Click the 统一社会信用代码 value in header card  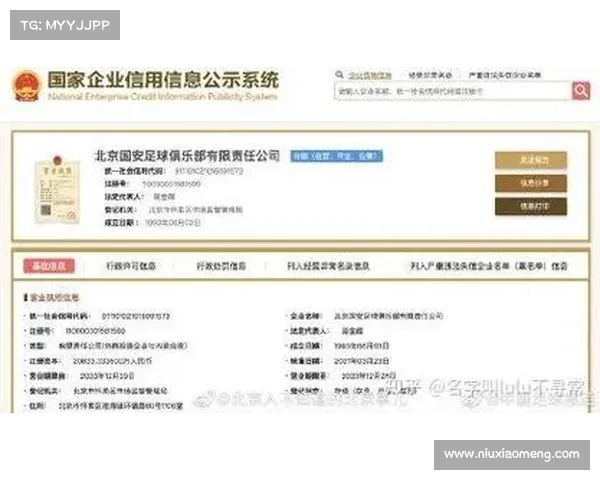pos(209,171)
